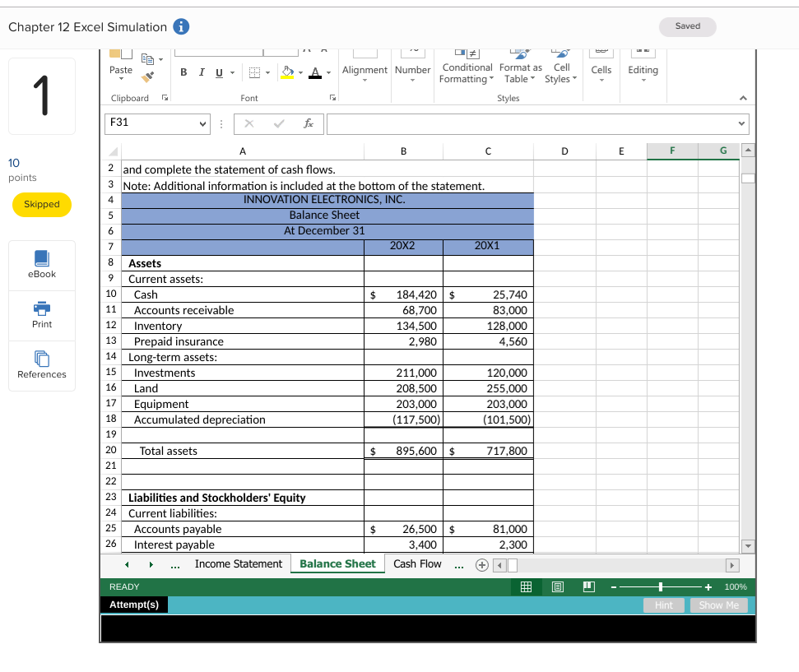Screen dimensions: 799x672
Task: Apply italic formatting with the I icon
Action: [201, 72]
